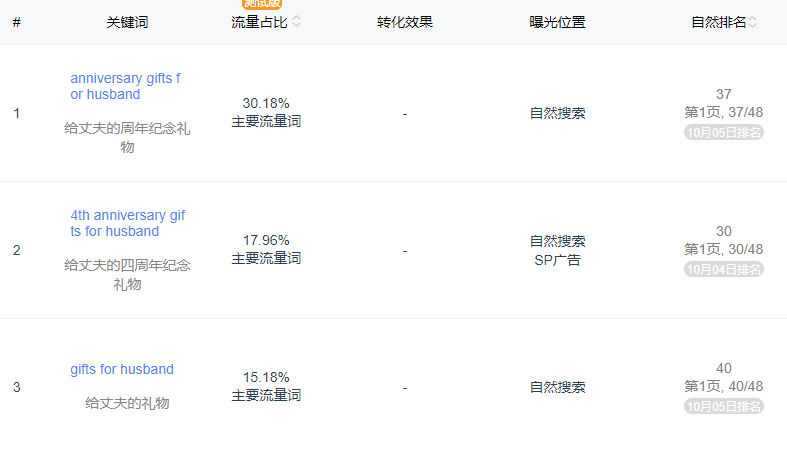This screenshot has width=787, height=449.
Task: Click the 17.96% traffic share value
Action: (x=266, y=240)
